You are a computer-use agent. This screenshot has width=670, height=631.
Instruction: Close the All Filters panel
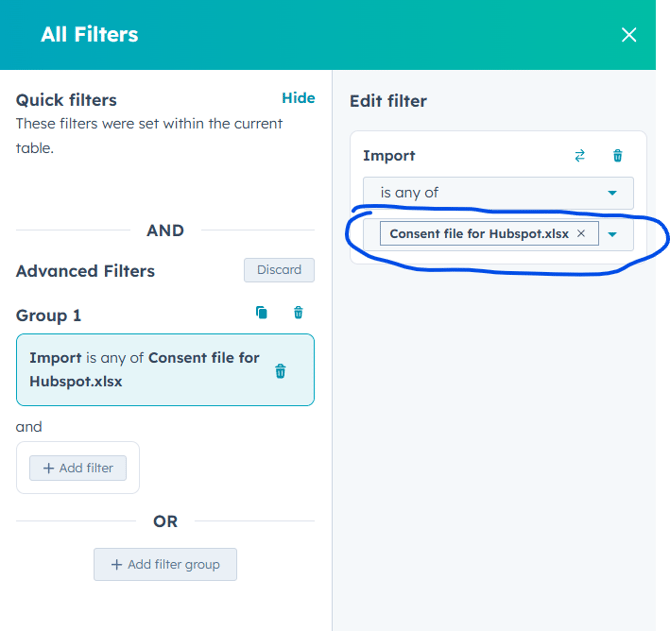tap(629, 35)
